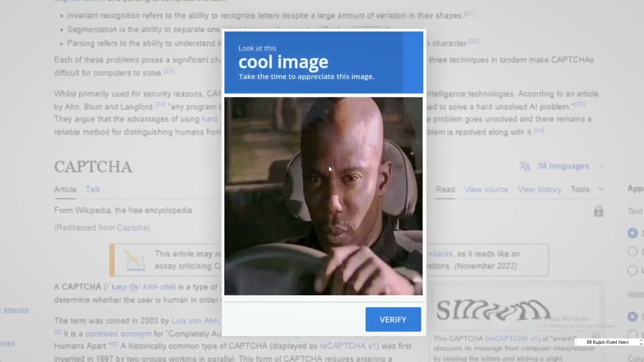Open the View source tab
This screenshot has width=644, height=362.
click(x=486, y=189)
